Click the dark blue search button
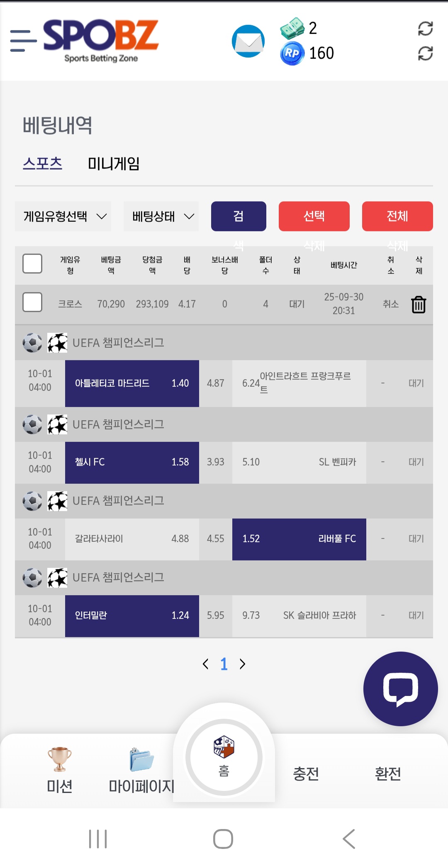The height and width of the screenshot is (868, 448). [x=239, y=216]
